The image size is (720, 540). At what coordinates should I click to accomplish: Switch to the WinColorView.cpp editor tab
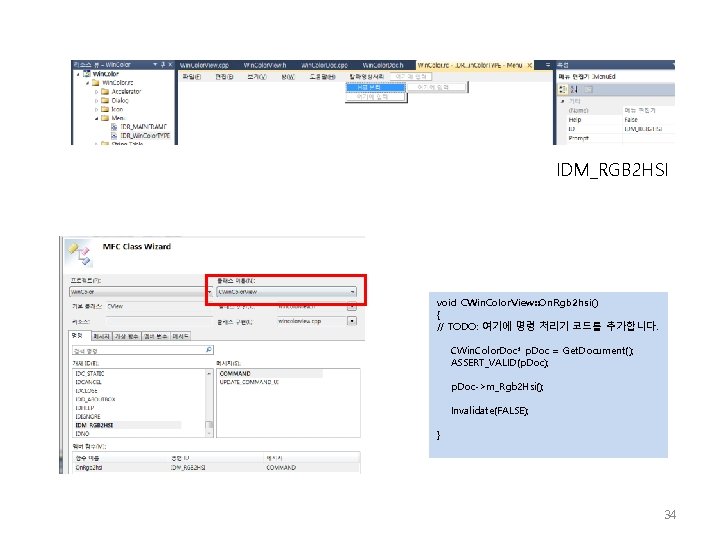click(x=204, y=65)
